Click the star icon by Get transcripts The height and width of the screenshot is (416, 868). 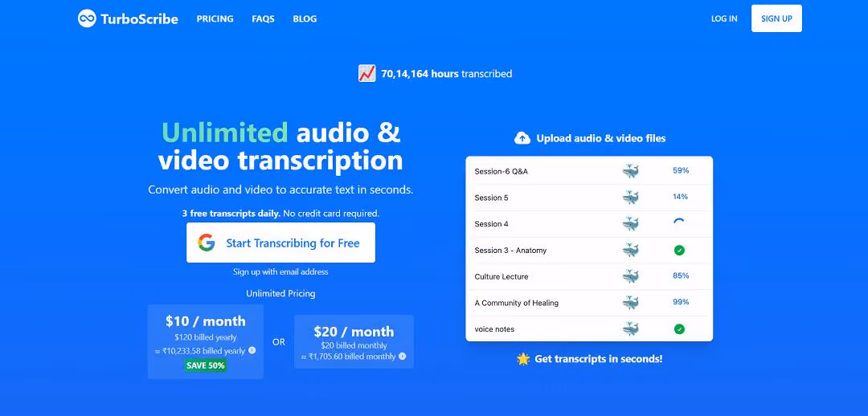pos(523,358)
